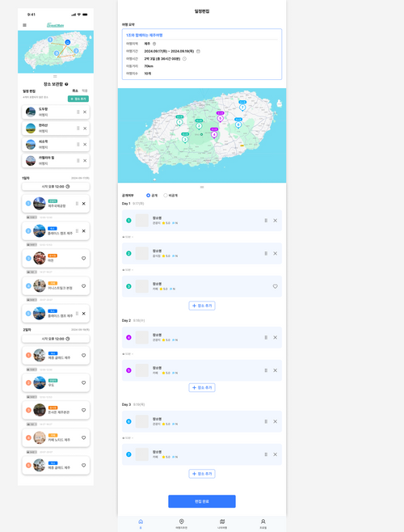Click the green 장소 추가 button in mobile view
404x532 pixels.
click(78, 99)
